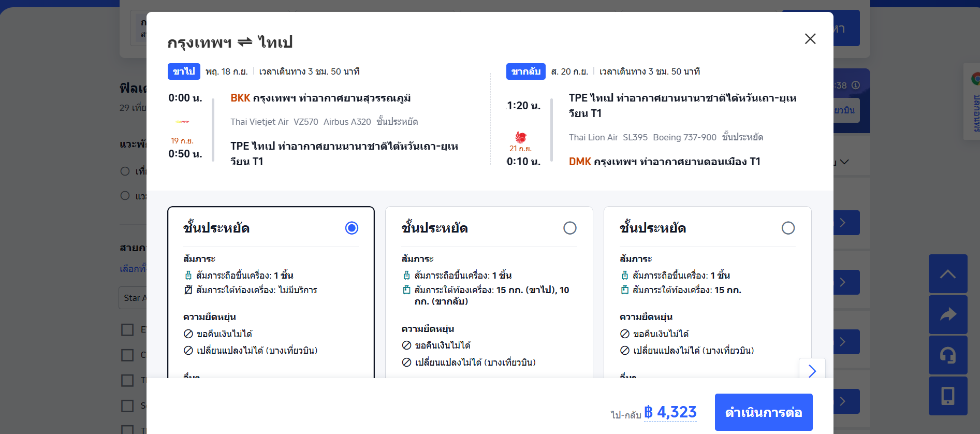Click the scroll-to-top arrow icon

pos(948,273)
